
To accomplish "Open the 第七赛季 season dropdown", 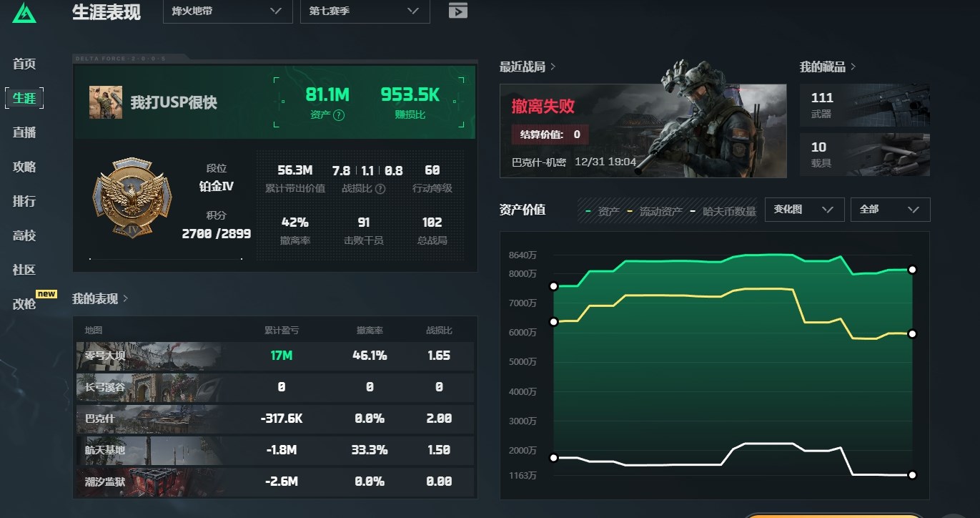I will (365, 11).
